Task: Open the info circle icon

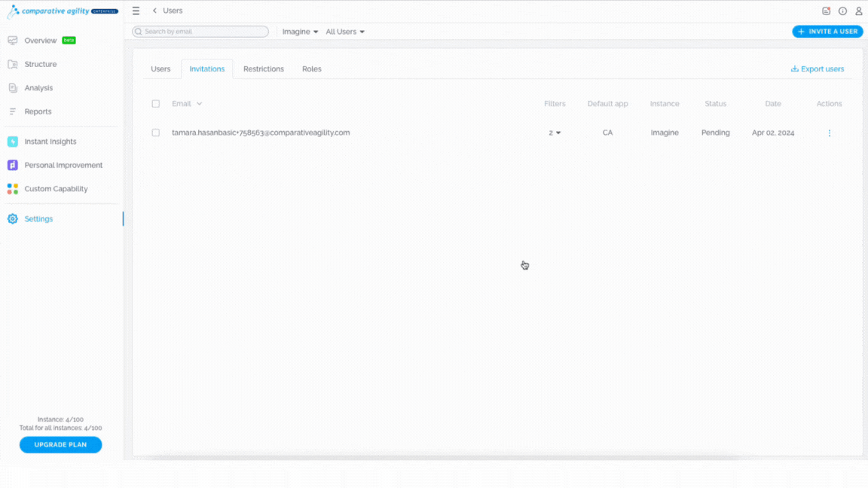Action: click(x=842, y=11)
